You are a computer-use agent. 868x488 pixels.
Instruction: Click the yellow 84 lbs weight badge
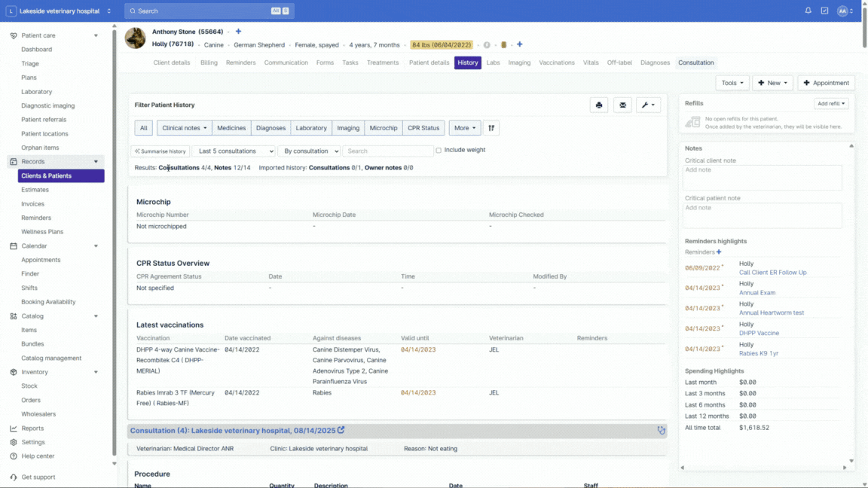pos(442,44)
